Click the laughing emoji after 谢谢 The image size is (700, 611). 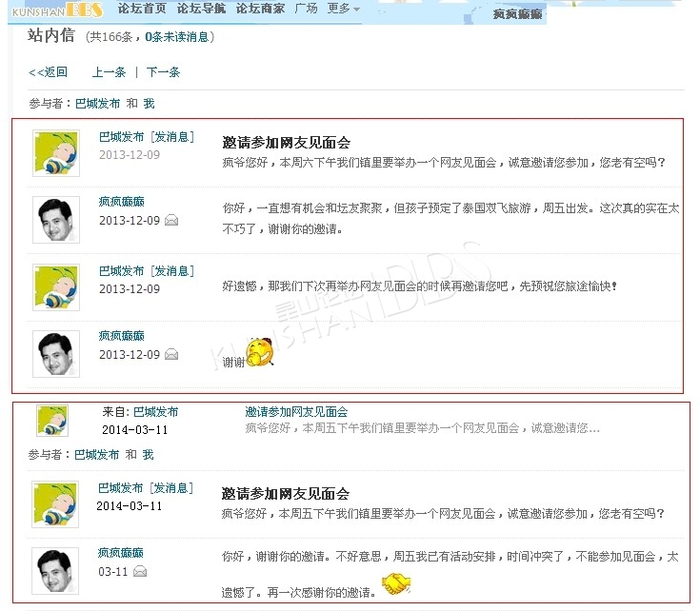coord(260,352)
